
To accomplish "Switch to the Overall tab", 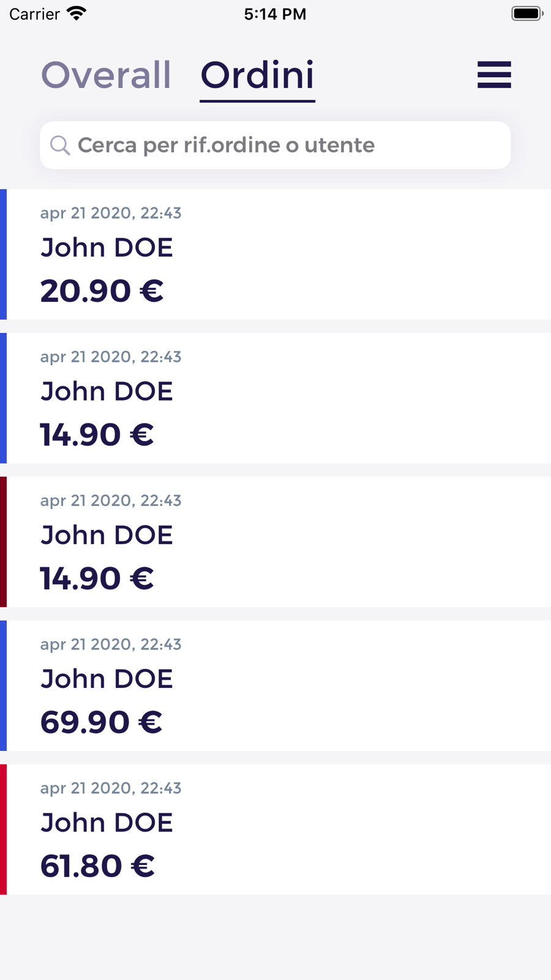I will [x=106, y=75].
